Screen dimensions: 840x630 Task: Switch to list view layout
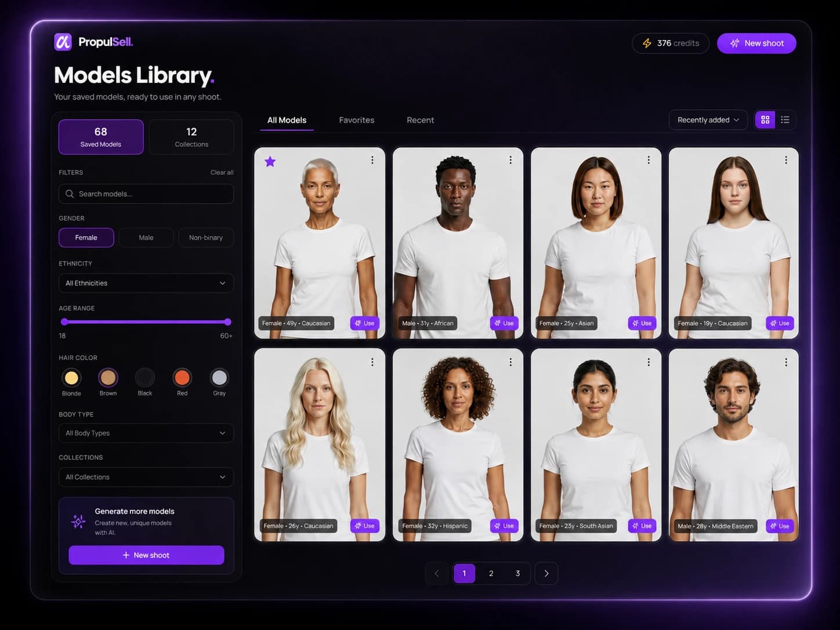[785, 120]
